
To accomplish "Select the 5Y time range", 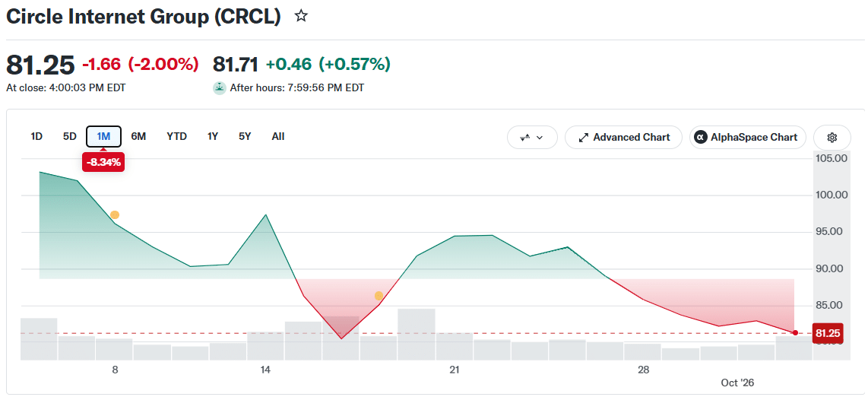I will pyautogui.click(x=245, y=136).
